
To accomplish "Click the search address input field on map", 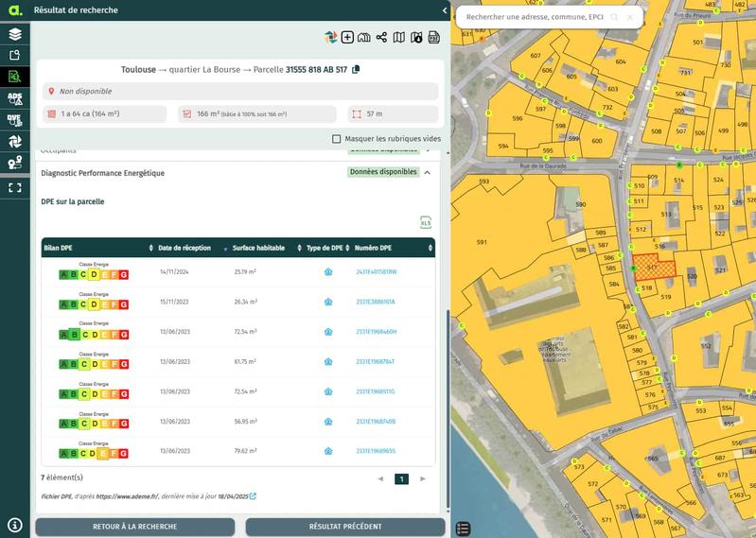I will (x=535, y=17).
